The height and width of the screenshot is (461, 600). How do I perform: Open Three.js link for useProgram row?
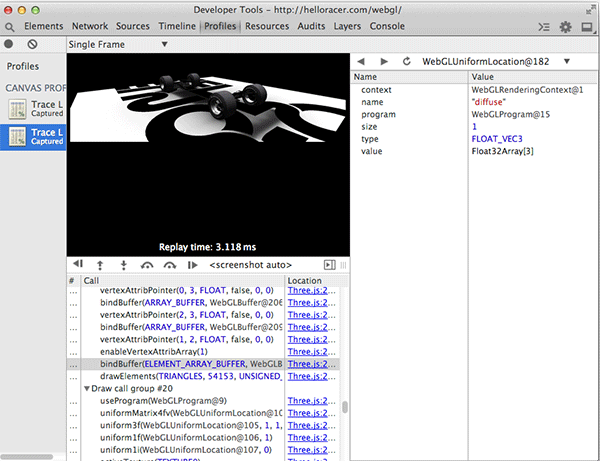click(x=308, y=401)
